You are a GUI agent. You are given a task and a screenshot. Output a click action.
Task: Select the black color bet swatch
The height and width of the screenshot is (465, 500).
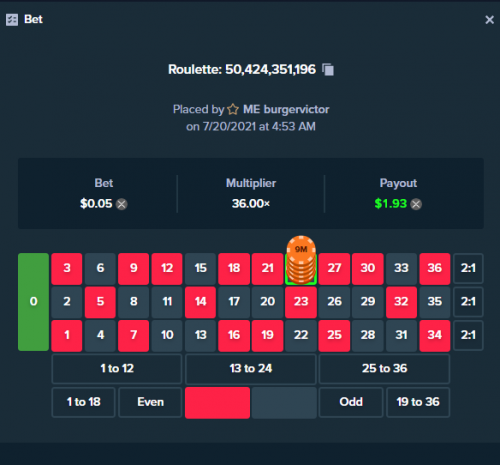tap(284, 402)
